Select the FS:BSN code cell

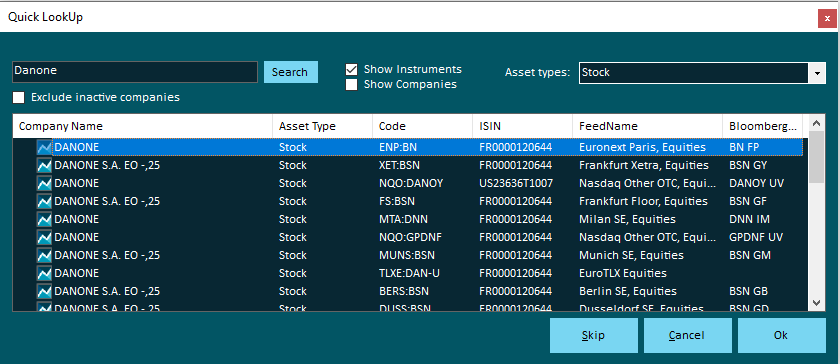pyautogui.click(x=422, y=201)
